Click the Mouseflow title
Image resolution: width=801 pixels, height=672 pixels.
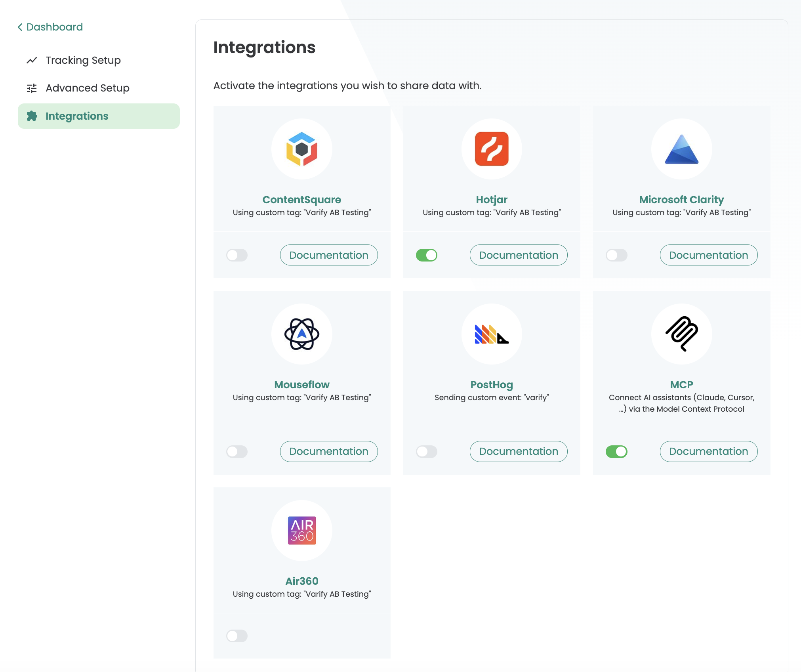[302, 385]
